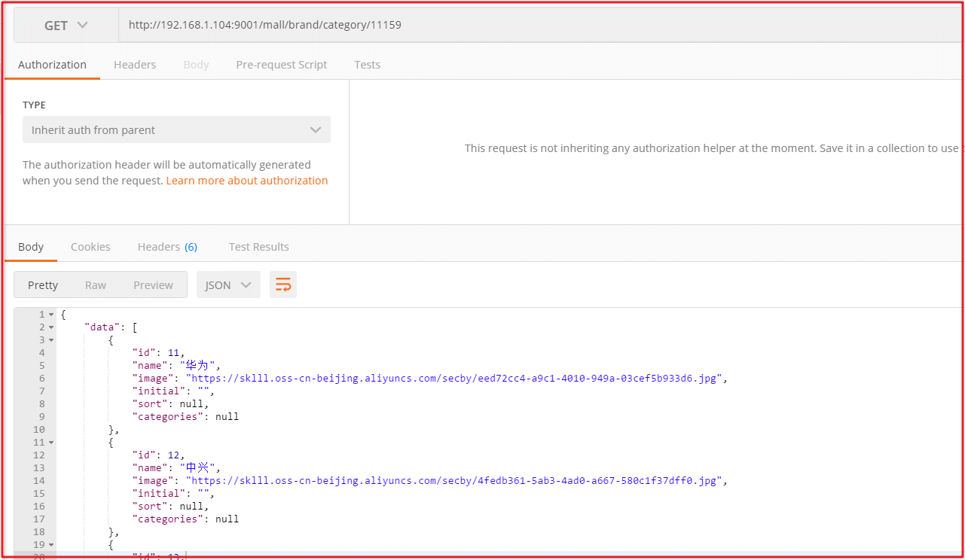Viewport: 965px width, 560px height.
Task: Collapse the JSON object at line 11
Action: [x=51, y=443]
